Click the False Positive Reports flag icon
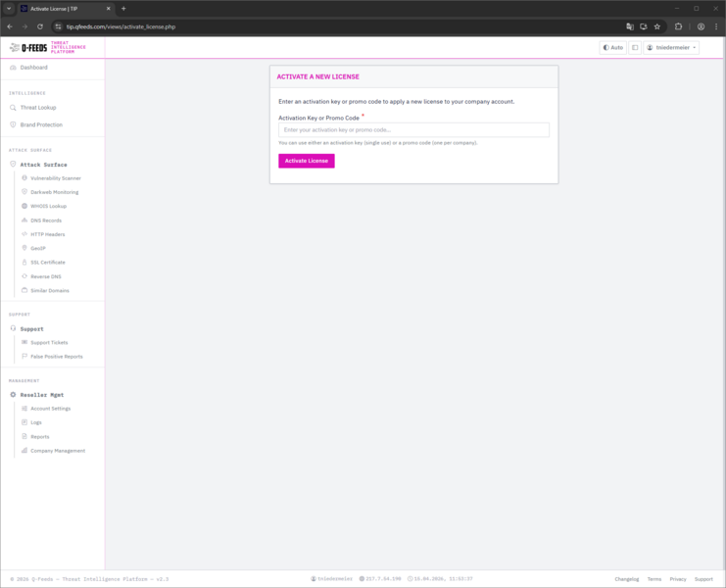This screenshot has width=726, height=588. tap(24, 356)
